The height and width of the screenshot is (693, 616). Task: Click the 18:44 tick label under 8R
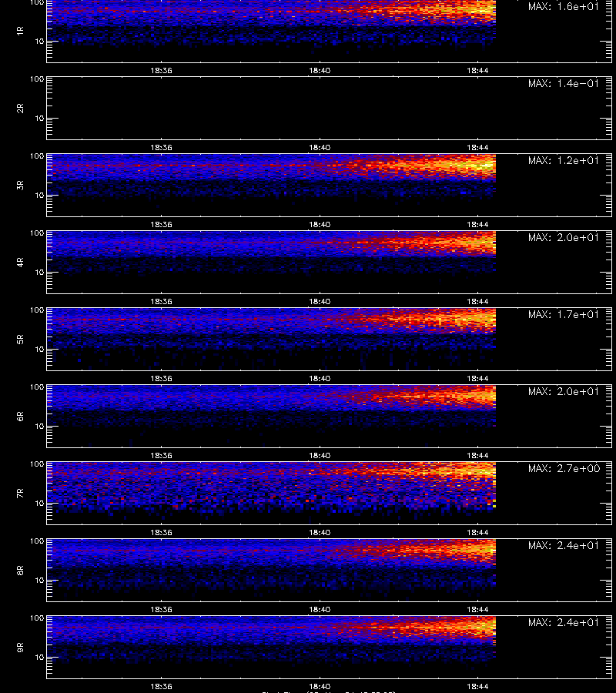click(x=477, y=610)
